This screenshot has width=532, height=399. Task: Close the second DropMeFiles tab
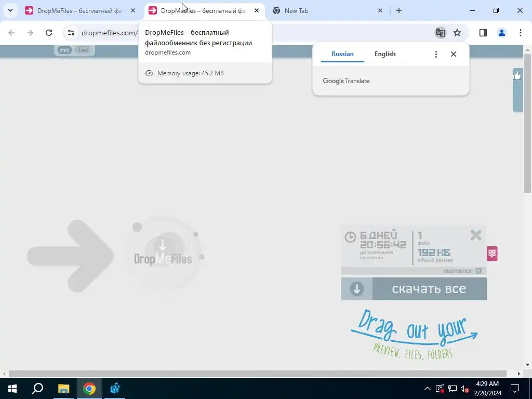point(257,10)
